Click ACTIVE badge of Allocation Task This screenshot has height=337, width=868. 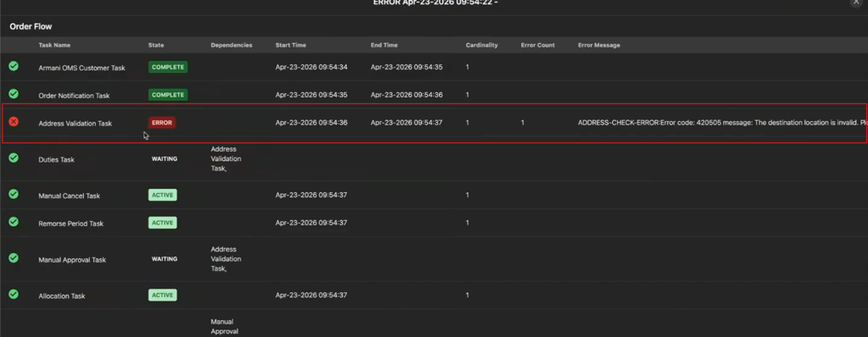tap(162, 295)
